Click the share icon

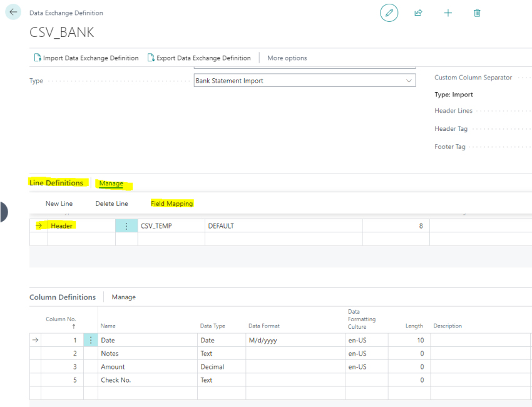(x=418, y=13)
